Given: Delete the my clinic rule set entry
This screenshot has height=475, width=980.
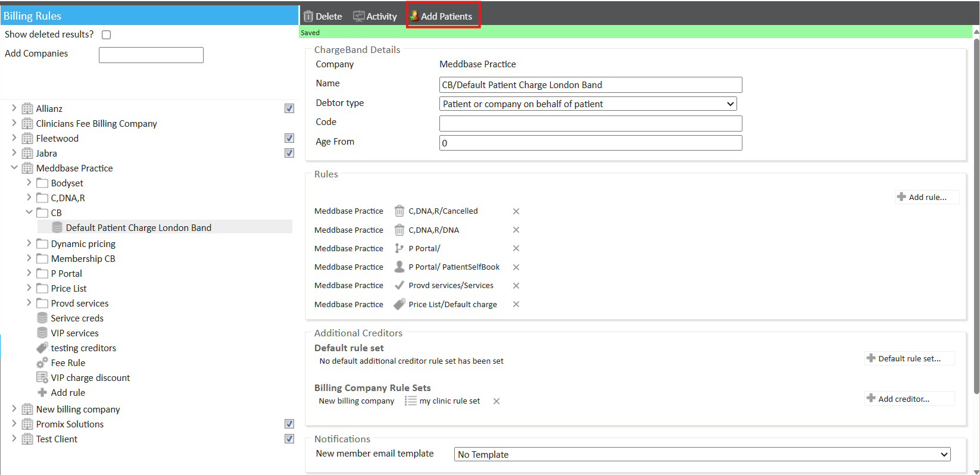Looking at the screenshot, I should [x=497, y=401].
